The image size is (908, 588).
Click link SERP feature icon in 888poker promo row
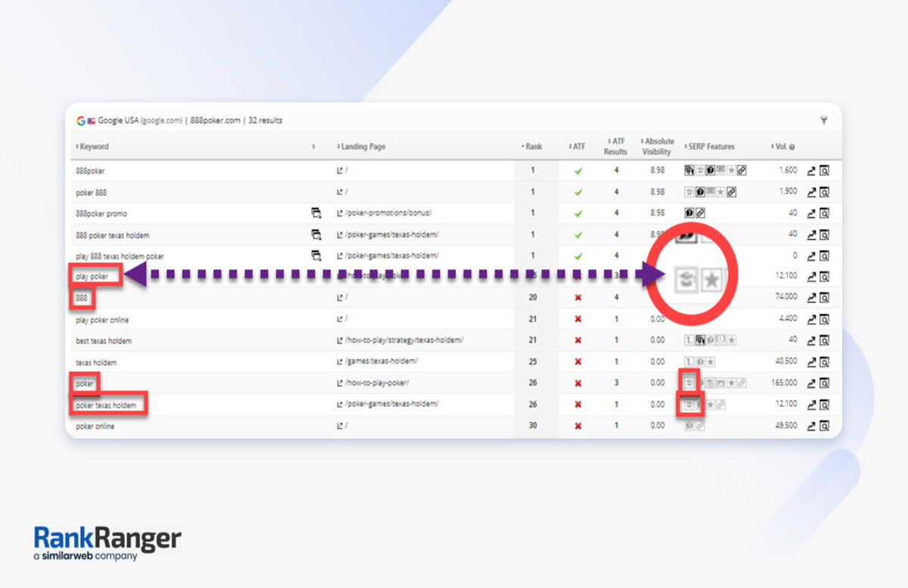click(x=700, y=213)
